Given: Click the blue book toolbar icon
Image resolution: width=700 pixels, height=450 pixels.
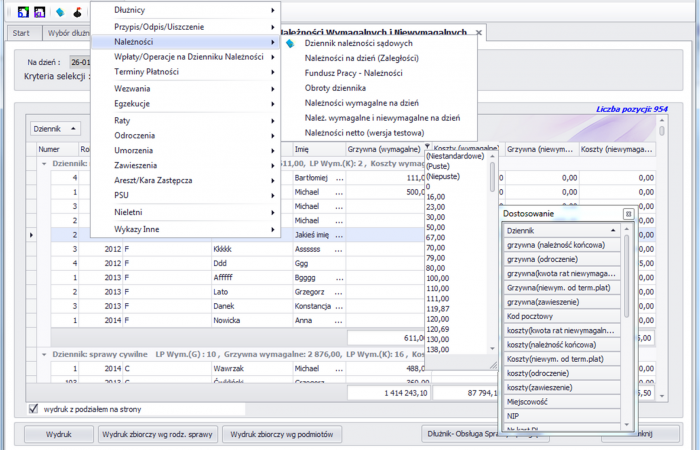Looking at the screenshot, I should tap(60, 12).
